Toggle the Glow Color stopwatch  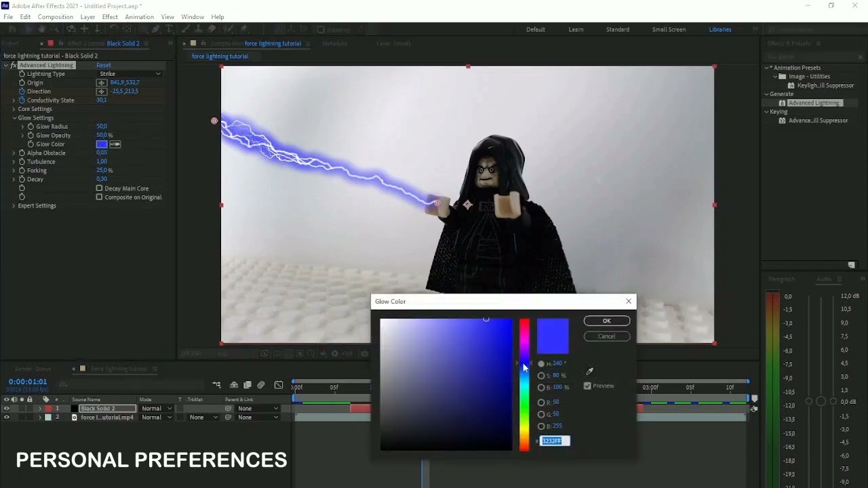[31, 144]
